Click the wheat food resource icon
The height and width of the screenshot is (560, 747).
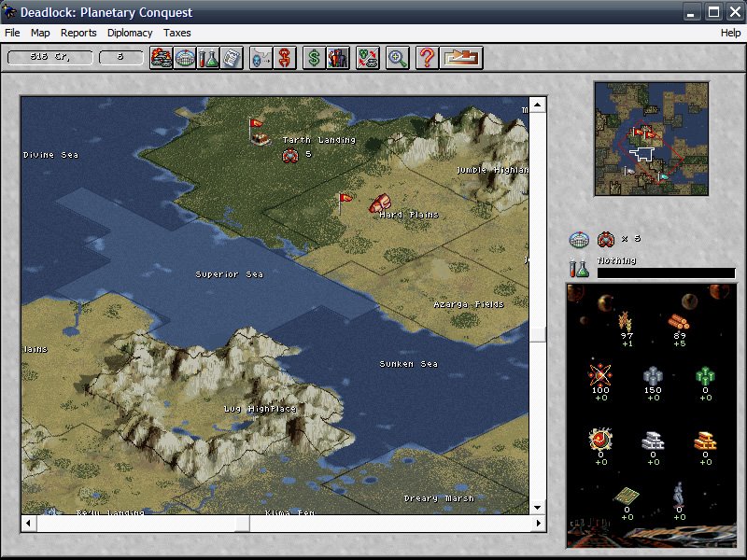(626, 321)
